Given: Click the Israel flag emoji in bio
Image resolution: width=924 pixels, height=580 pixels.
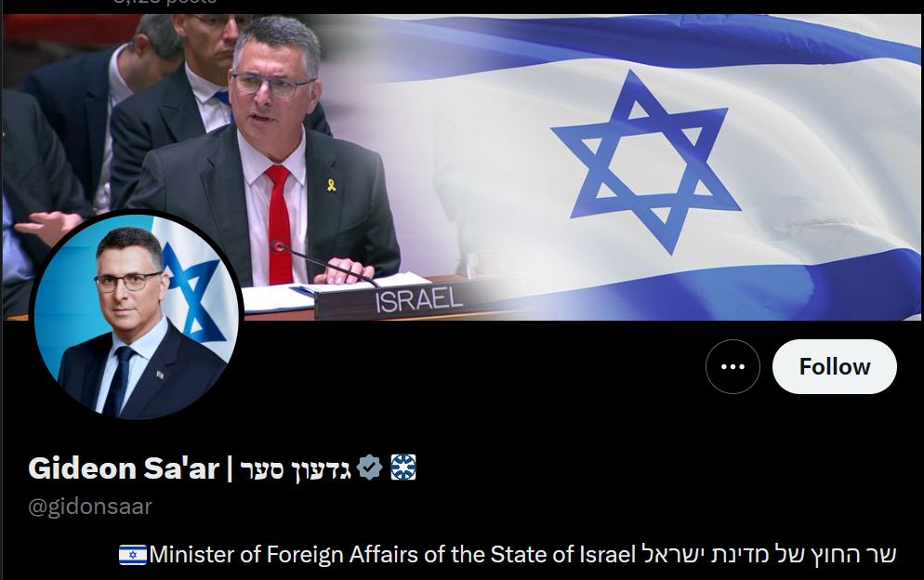Looking at the screenshot, I should (133, 555).
